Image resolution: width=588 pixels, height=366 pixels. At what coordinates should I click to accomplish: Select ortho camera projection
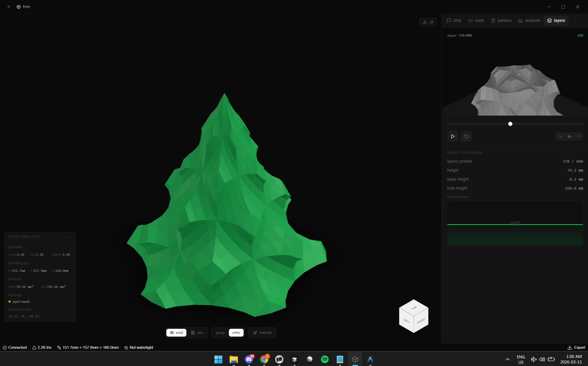pyautogui.click(x=236, y=333)
